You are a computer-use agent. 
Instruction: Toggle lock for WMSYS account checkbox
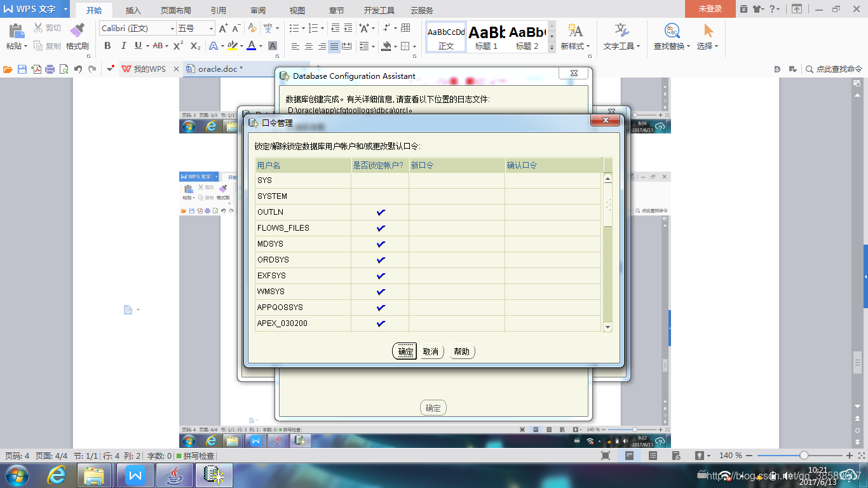click(x=381, y=292)
